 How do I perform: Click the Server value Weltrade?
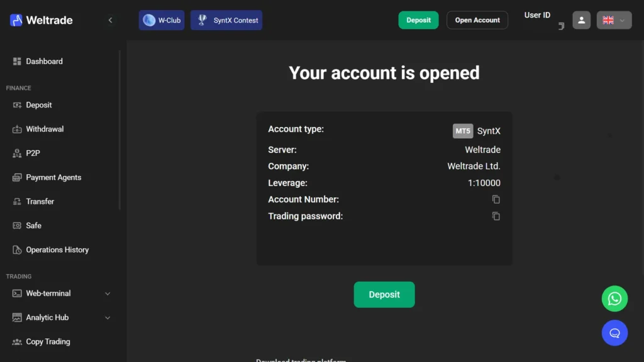click(482, 150)
